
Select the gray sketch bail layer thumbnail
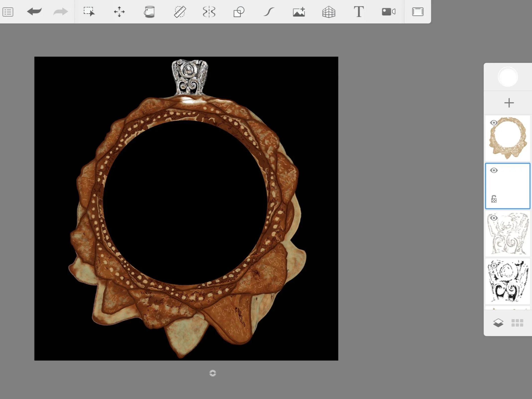tap(508, 234)
